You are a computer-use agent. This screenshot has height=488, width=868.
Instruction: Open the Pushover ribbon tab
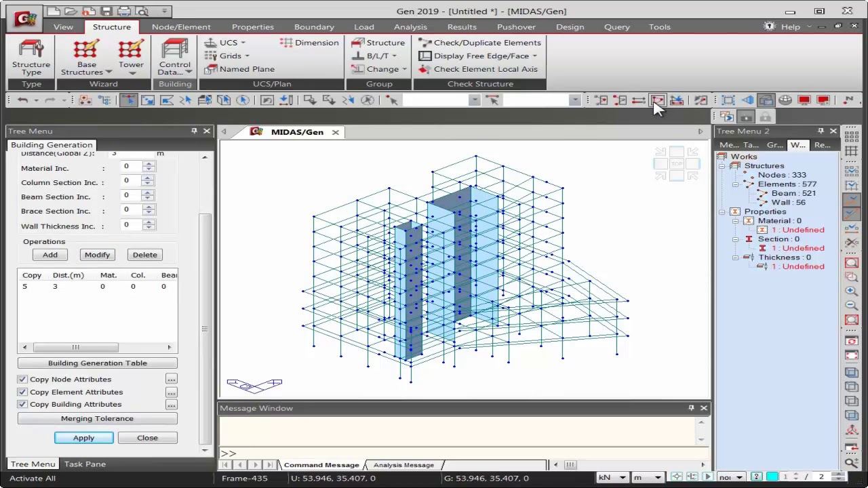tap(516, 27)
